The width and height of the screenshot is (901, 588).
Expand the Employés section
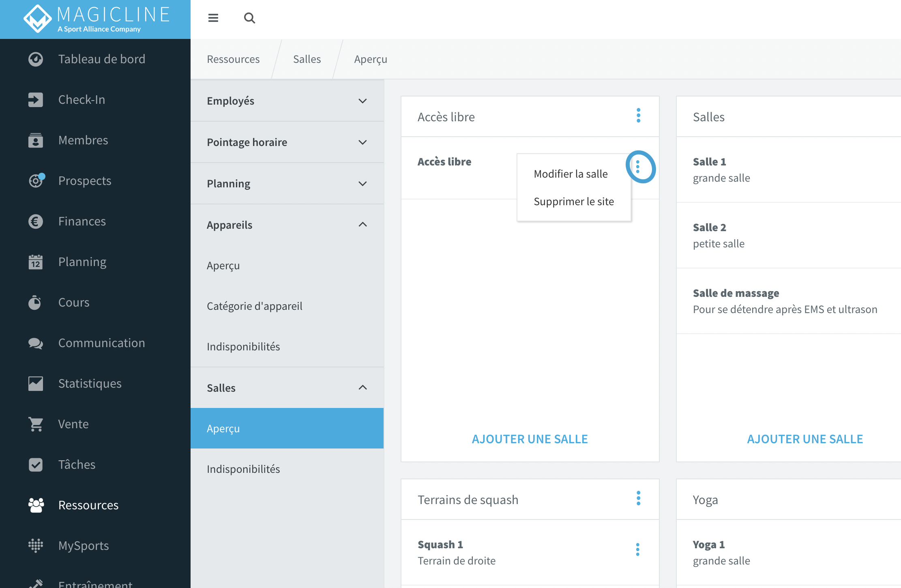coord(287,101)
